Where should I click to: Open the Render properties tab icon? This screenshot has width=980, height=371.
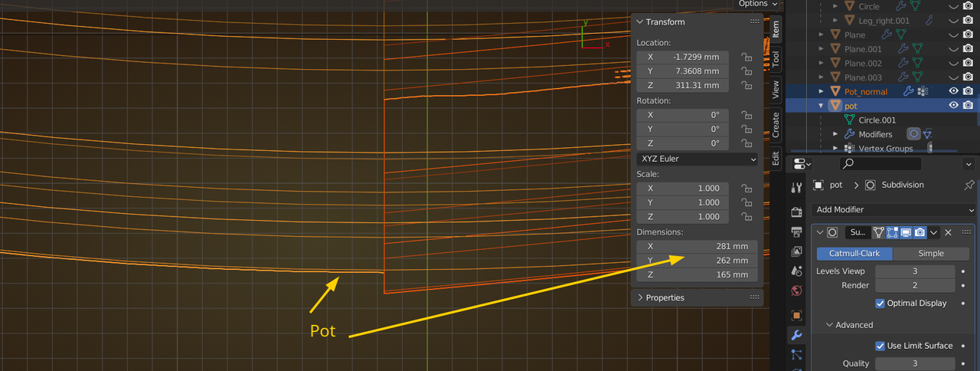796,212
